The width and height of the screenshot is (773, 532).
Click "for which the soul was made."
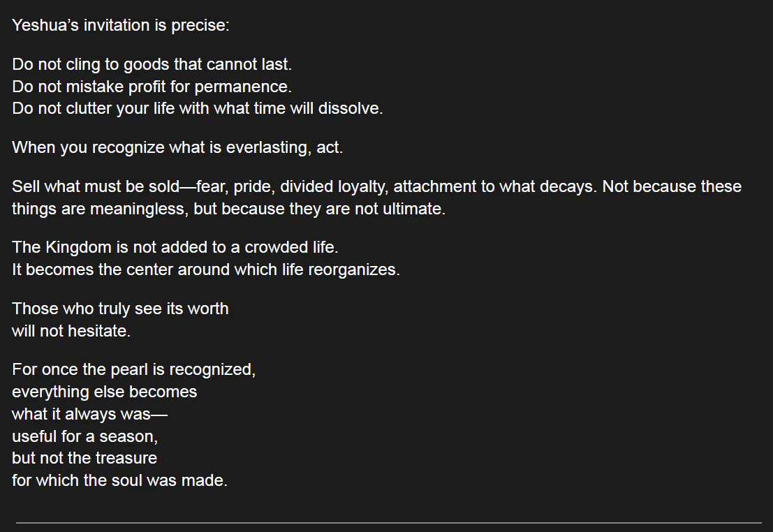(119, 480)
